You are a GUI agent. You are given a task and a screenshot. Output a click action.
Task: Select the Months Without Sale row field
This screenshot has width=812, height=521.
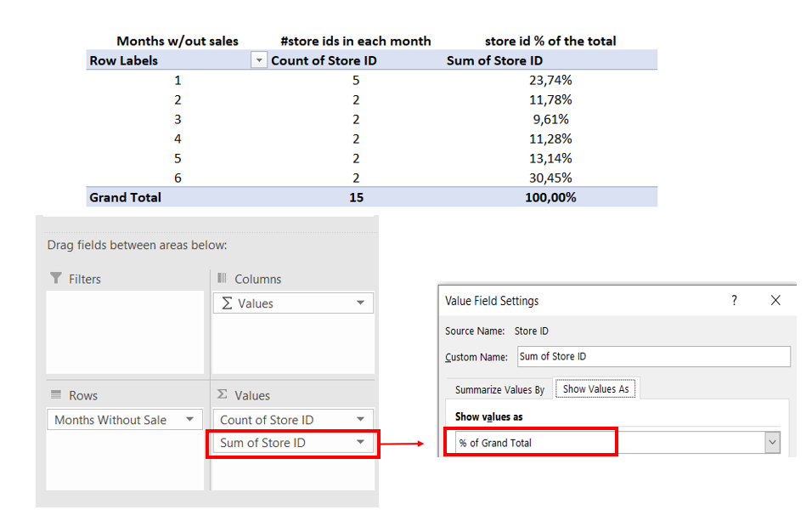125,419
